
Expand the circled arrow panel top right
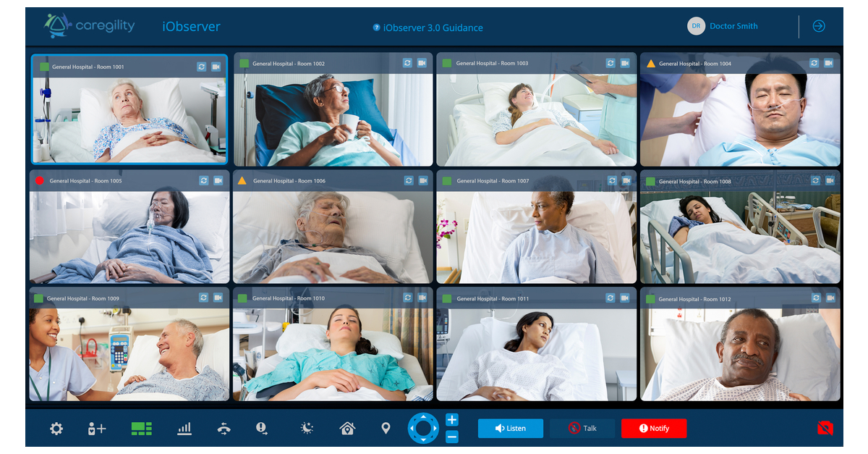pyautogui.click(x=818, y=26)
